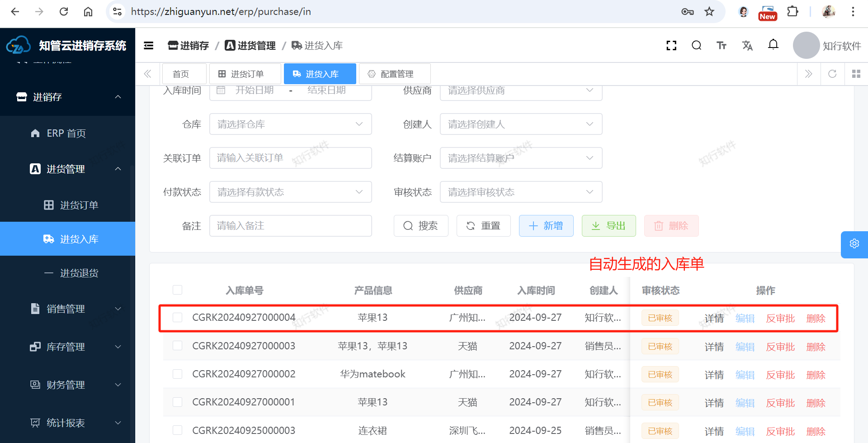This screenshot has width=868, height=443.
Task: Refresh the current tab with the reload icon
Action: pyautogui.click(x=832, y=74)
